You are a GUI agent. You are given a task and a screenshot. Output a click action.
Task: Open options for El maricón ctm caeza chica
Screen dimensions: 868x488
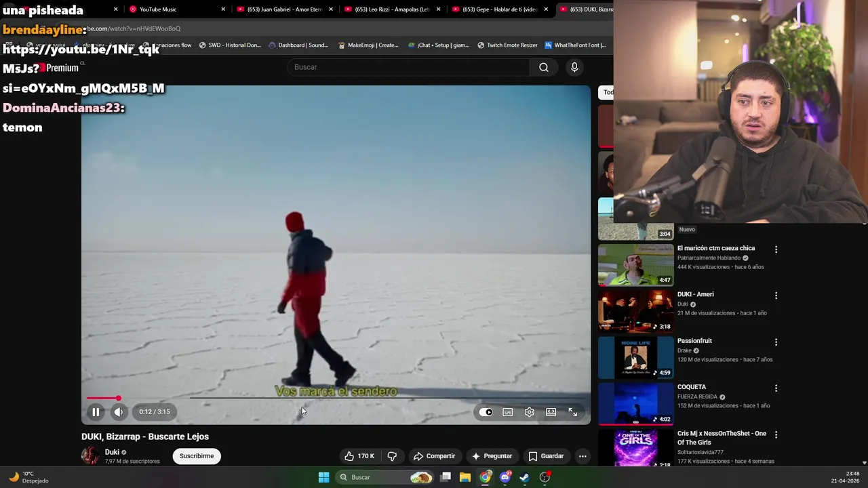(x=776, y=249)
